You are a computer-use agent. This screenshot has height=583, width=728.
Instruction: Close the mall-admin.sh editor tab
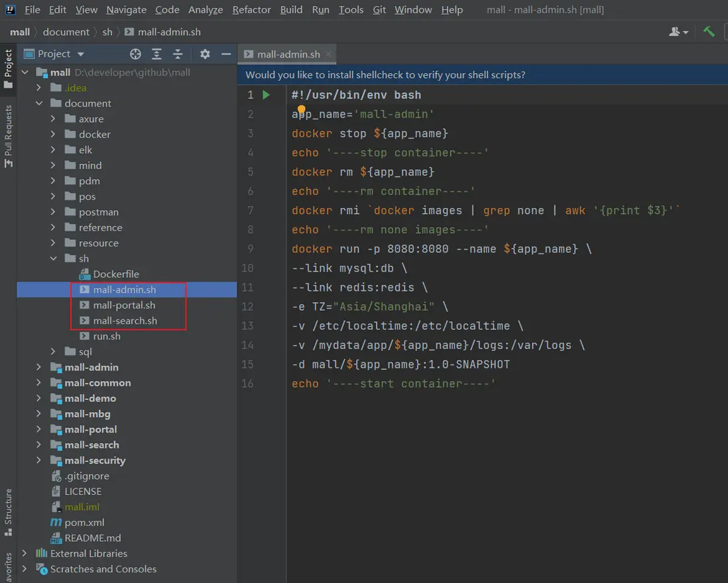(x=328, y=54)
